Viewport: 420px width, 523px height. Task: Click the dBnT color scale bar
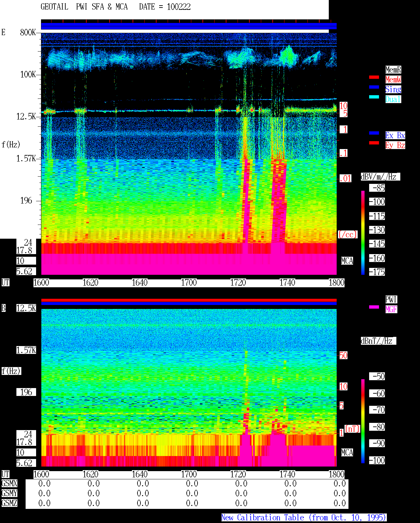pos(363,421)
